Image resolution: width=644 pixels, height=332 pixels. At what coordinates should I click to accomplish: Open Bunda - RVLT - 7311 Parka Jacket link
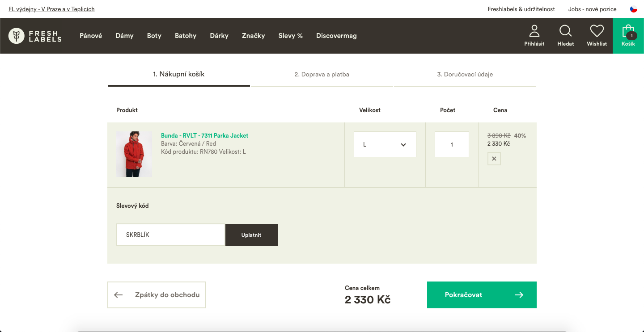pos(204,135)
